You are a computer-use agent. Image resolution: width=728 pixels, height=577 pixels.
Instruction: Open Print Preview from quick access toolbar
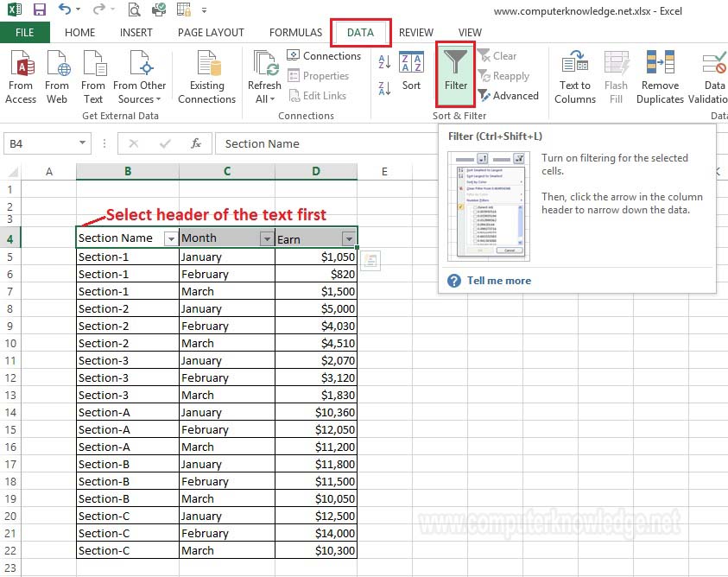coord(134,10)
